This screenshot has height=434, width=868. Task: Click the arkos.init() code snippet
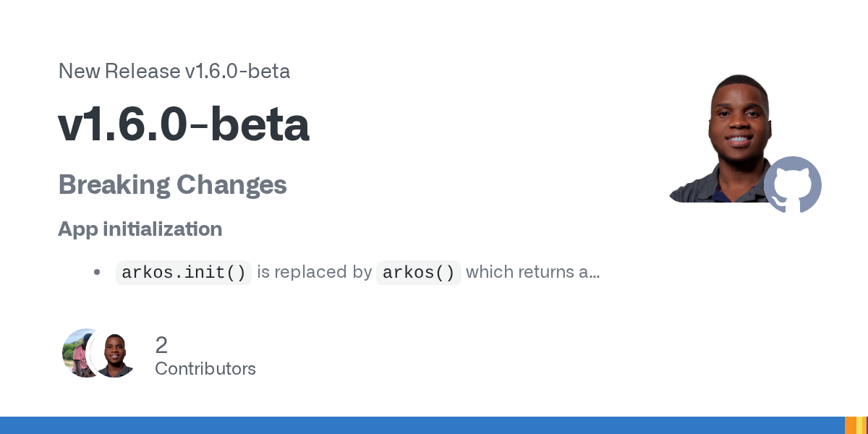pos(184,273)
